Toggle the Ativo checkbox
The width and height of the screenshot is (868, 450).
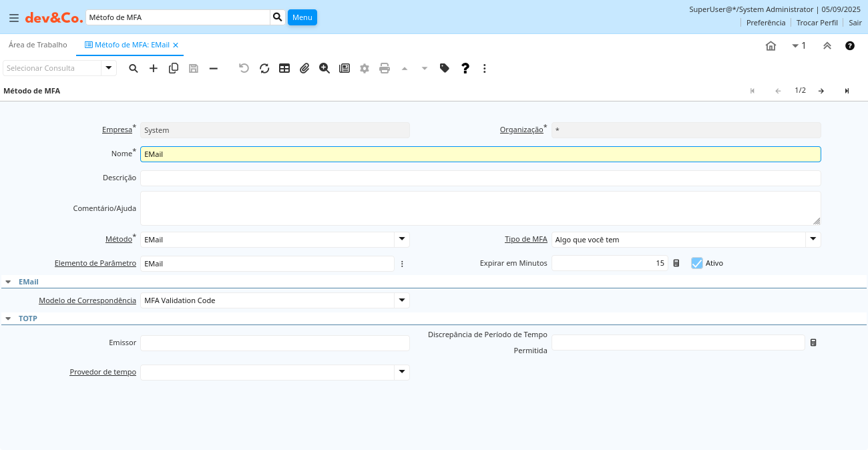tap(697, 263)
